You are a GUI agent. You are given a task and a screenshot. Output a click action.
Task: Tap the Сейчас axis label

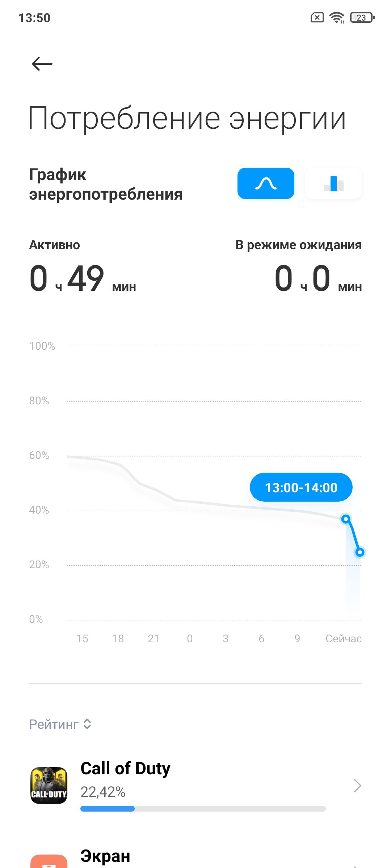(x=343, y=639)
